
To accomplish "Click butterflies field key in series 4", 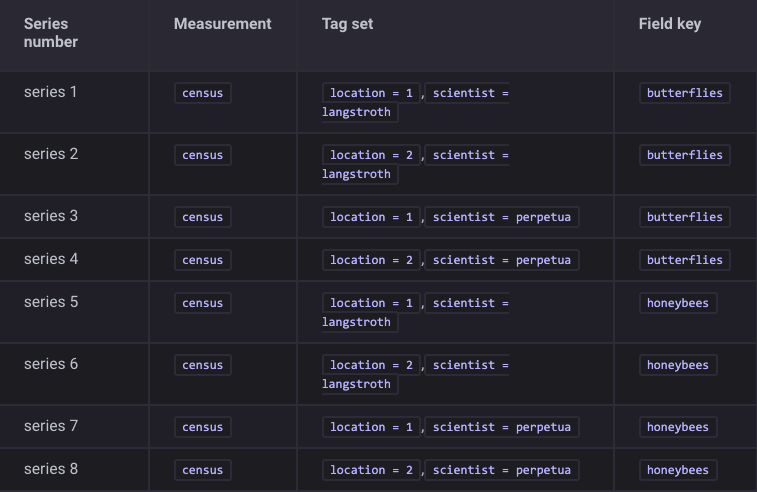I will 684,260.
